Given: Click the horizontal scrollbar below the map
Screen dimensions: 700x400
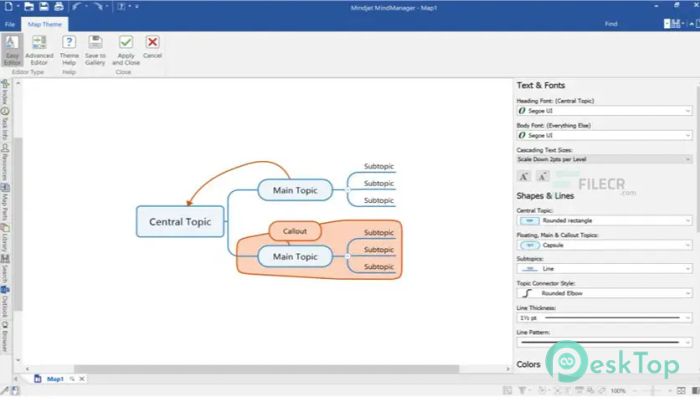Looking at the screenshot, I should pyautogui.click(x=267, y=369).
